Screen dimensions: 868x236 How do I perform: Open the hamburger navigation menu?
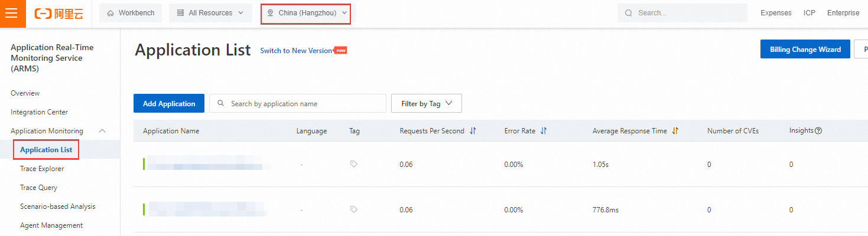[x=12, y=14]
